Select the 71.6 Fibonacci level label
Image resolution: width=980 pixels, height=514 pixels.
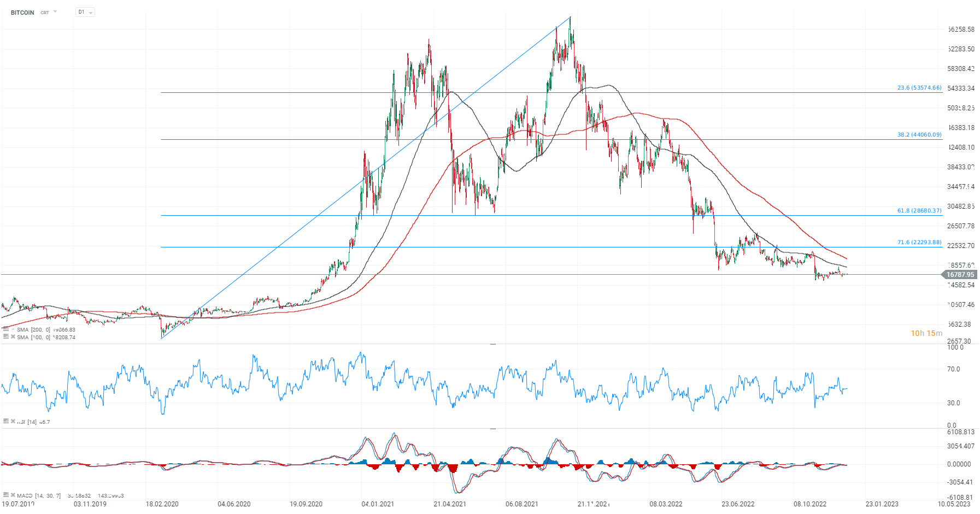coord(919,242)
